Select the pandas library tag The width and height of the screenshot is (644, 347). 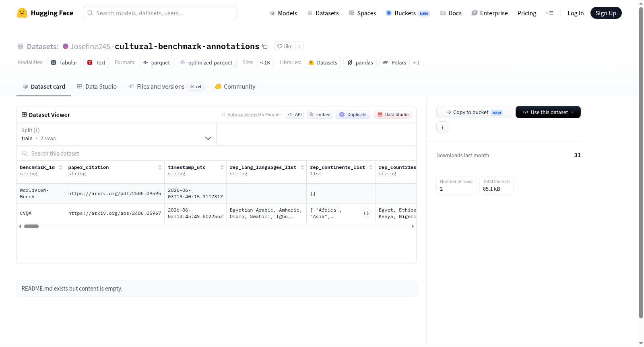pos(360,62)
